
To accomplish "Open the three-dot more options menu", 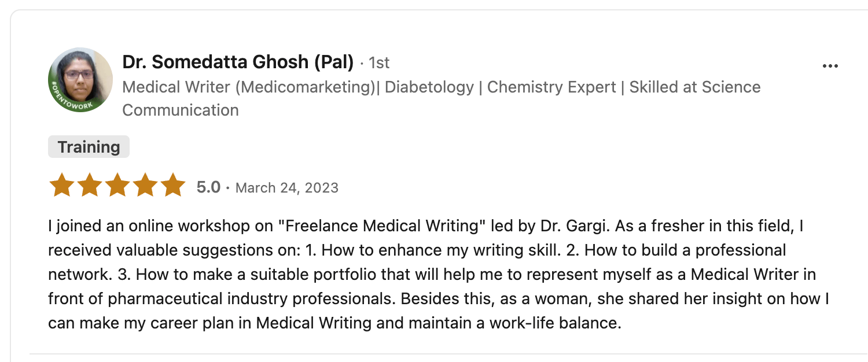I will point(830,66).
